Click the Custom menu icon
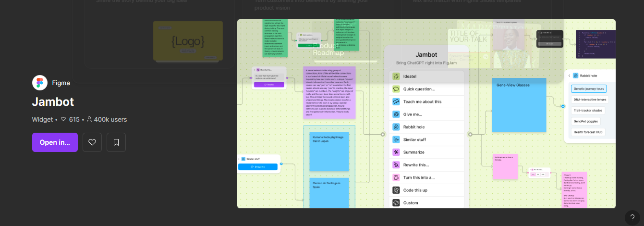The width and height of the screenshot is (644, 226). 396,203
